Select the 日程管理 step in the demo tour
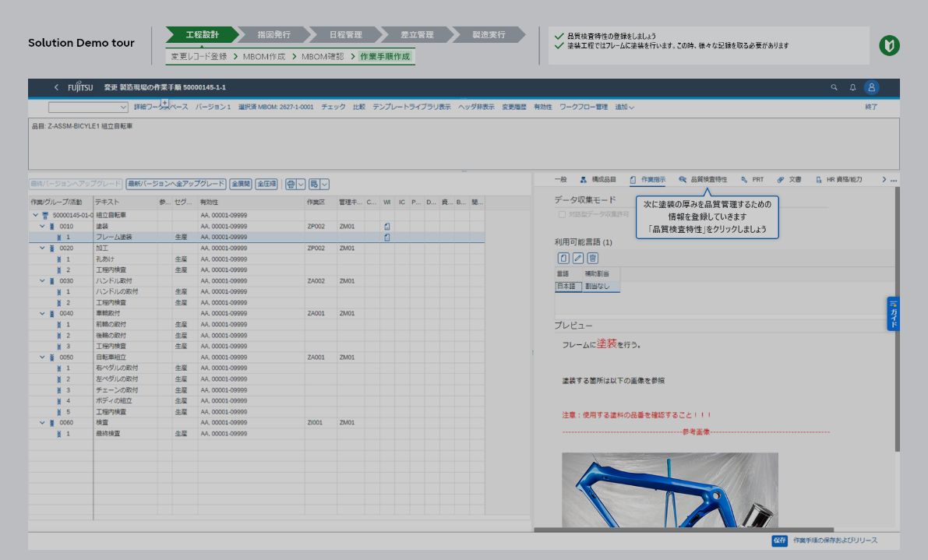This screenshot has width=928, height=560. pos(346,35)
